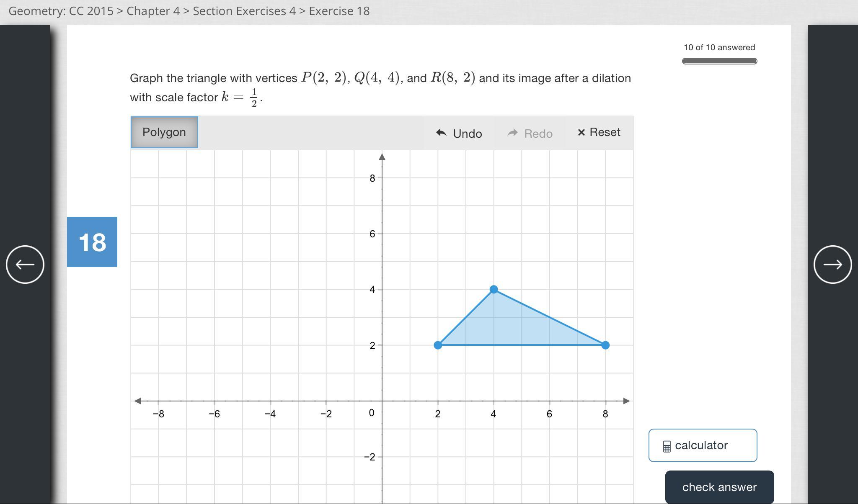Go to the next exercise arrow
Screen dimensions: 858x504
(x=832, y=265)
